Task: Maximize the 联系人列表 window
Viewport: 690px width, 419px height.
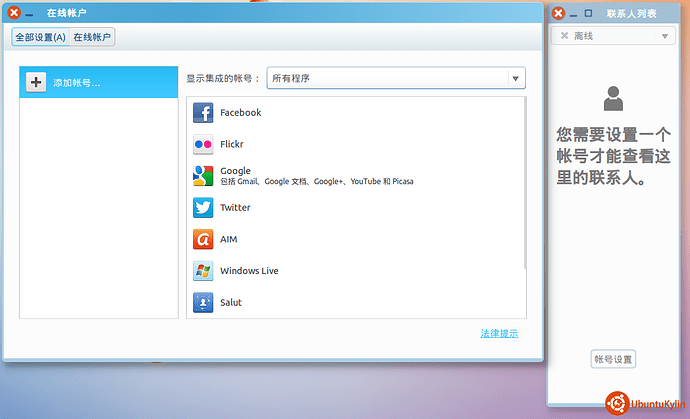Action: [x=588, y=13]
